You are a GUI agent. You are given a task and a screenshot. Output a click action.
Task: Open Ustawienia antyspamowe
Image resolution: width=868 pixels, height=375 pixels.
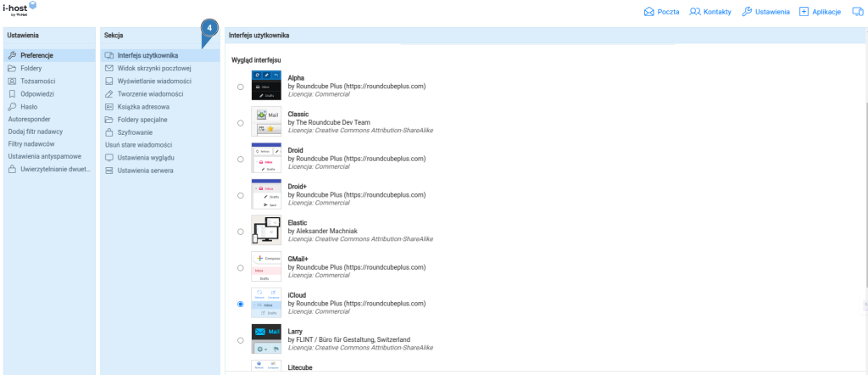[49, 156]
